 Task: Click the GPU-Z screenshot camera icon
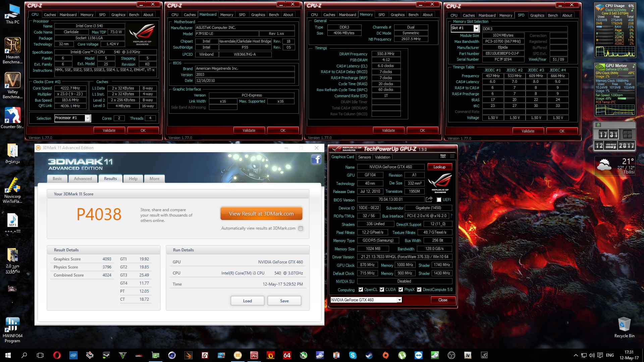(443, 157)
